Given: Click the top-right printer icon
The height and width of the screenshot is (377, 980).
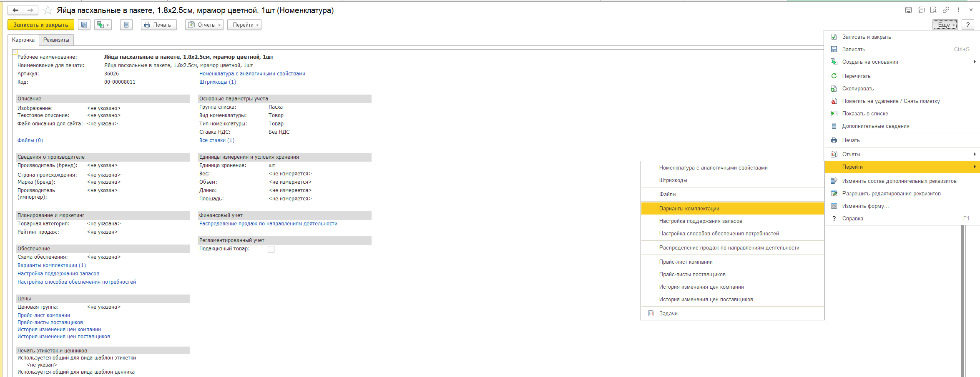Looking at the screenshot, I should pyautogui.click(x=921, y=10).
